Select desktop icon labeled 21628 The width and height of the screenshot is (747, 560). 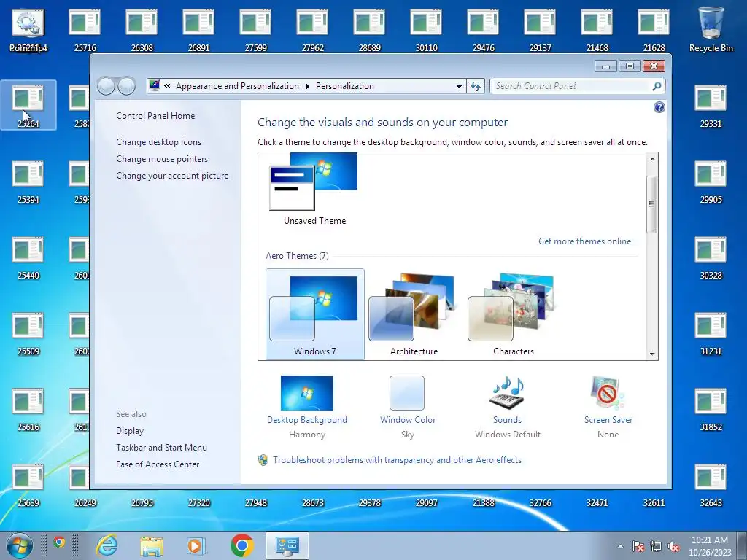[x=654, y=30]
